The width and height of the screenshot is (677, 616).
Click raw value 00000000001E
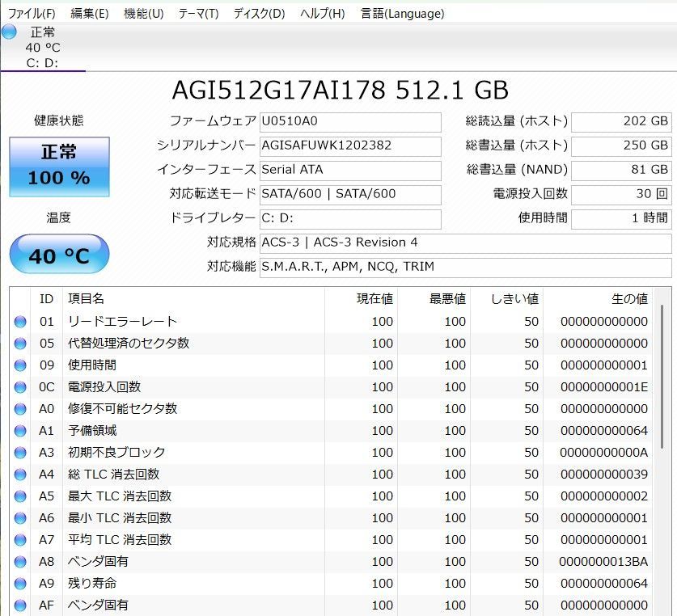[604, 387]
